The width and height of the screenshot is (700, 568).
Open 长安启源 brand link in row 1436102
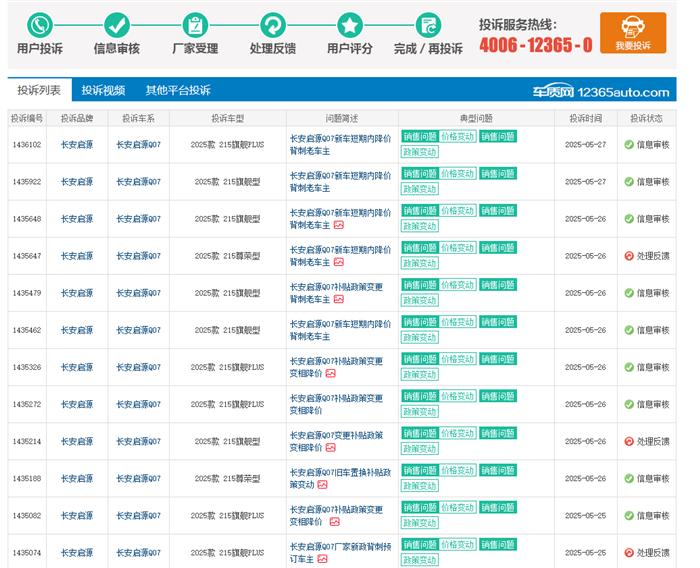pos(77,145)
